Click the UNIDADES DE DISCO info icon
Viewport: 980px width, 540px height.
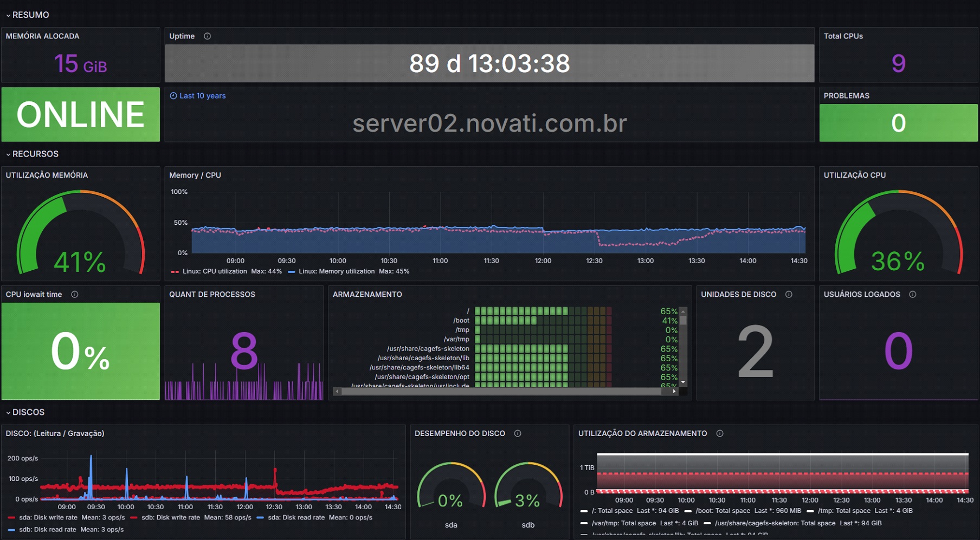pyautogui.click(x=789, y=295)
